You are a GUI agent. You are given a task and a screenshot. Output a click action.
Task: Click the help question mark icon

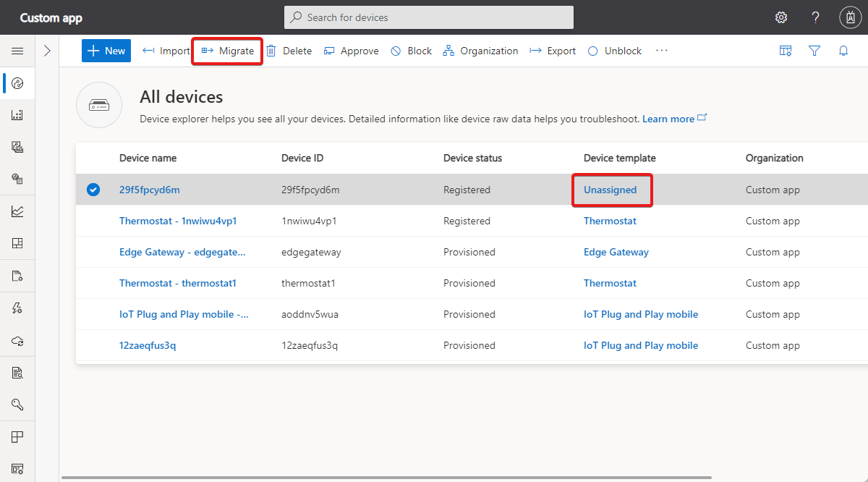click(x=815, y=17)
